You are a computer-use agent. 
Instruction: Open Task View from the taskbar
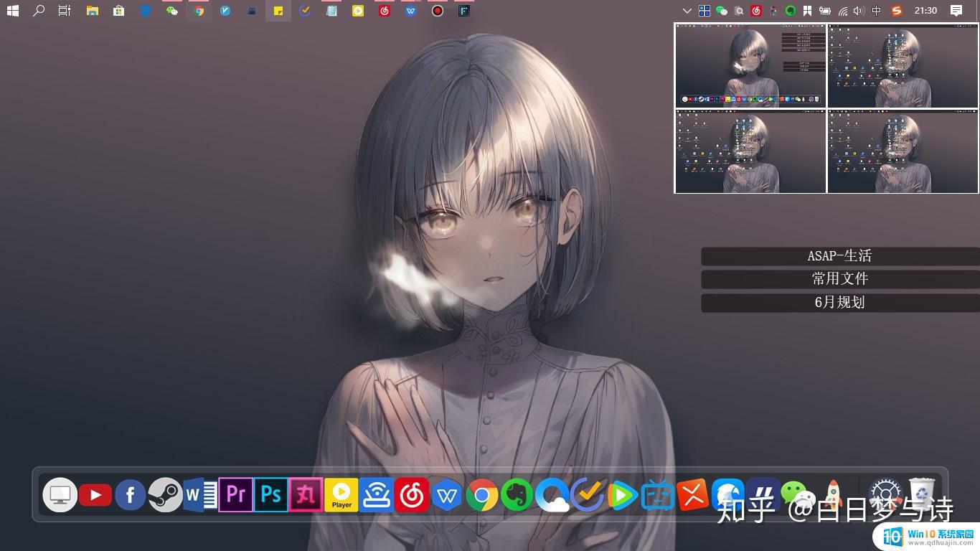coord(65,11)
